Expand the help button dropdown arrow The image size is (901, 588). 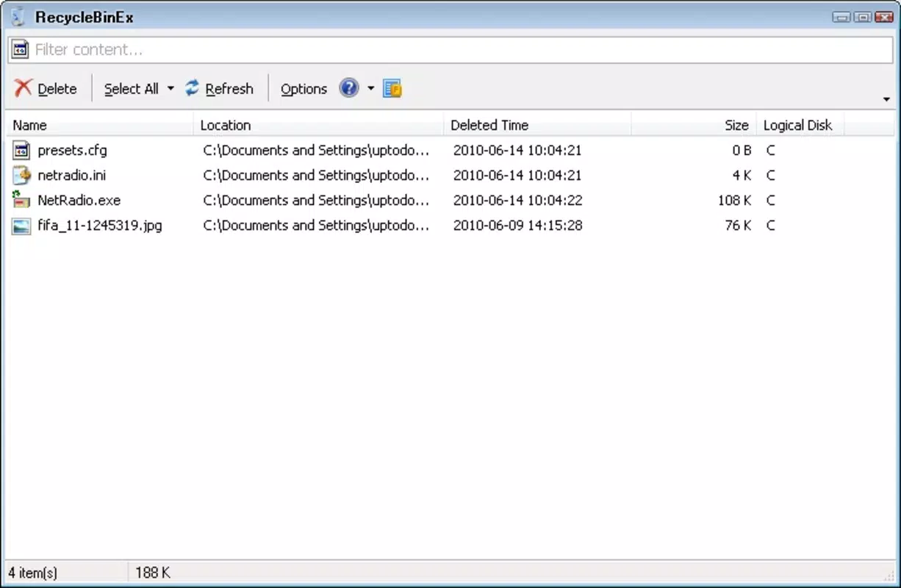click(x=370, y=89)
